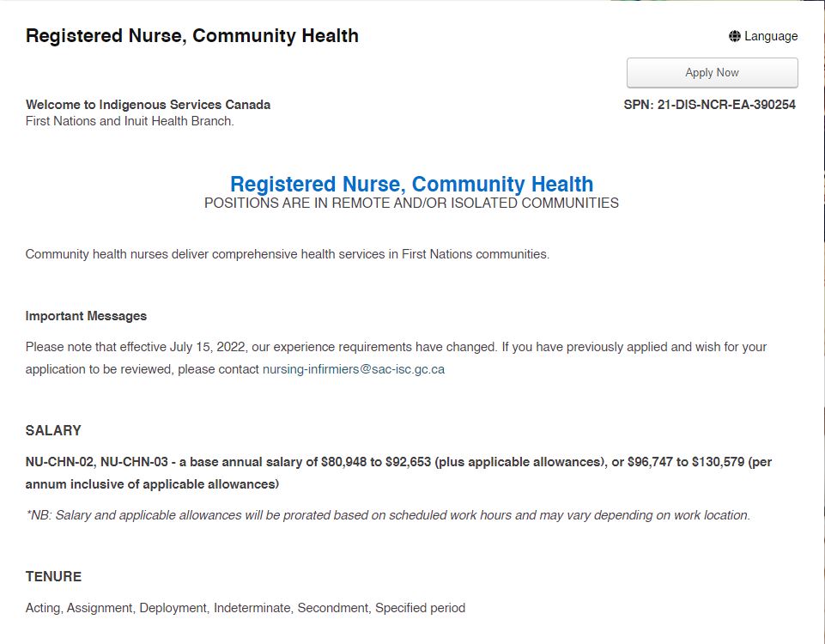Image resolution: width=825 pixels, height=644 pixels.
Task: Click the blue centered Registered Nurse heading
Action: click(x=411, y=184)
